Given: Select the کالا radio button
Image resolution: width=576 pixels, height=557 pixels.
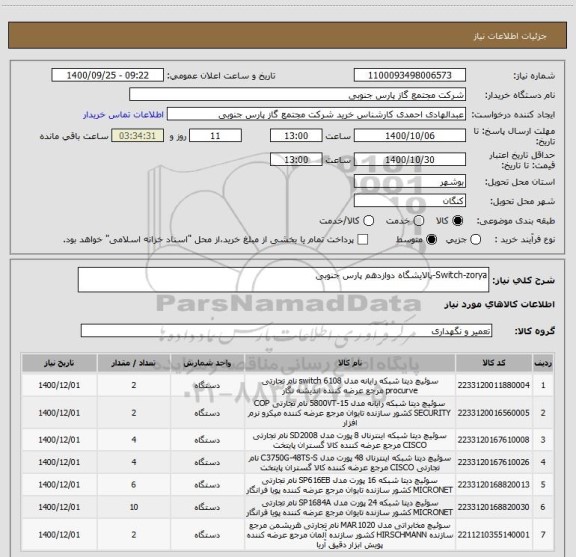Looking at the screenshot, I should pyautogui.click(x=457, y=221).
